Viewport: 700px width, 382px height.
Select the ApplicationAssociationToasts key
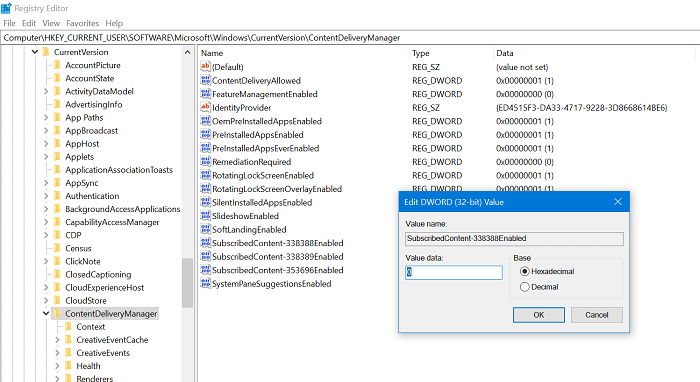tap(119, 170)
